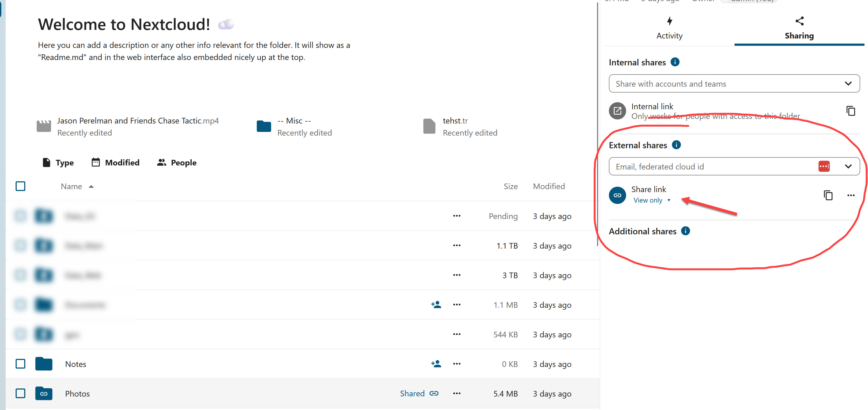Select the Notes folder checkbox
The height and width of the screenshot is (410, 868).
(20, 364)
